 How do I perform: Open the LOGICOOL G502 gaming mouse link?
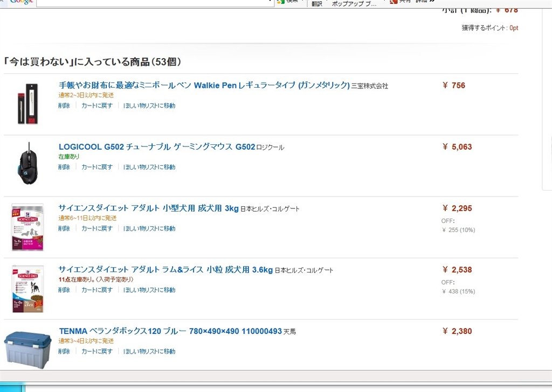click(157, 146)
